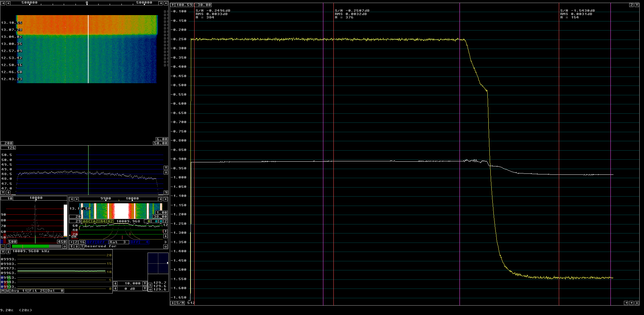Click right arrow left of 9900 baseband scale
Image resolution: width=644 pixels, height=315 pixels.
click(x=71, y=199)
